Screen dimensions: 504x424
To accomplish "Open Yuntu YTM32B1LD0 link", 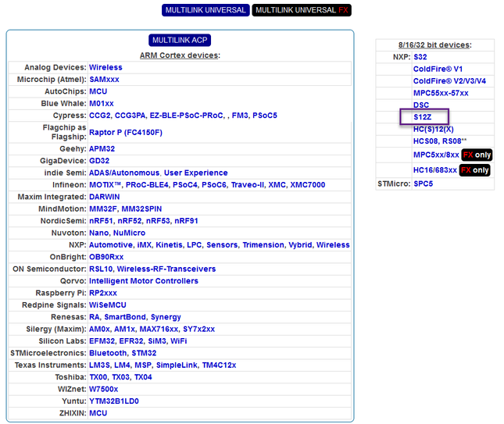I will [114, 401].
